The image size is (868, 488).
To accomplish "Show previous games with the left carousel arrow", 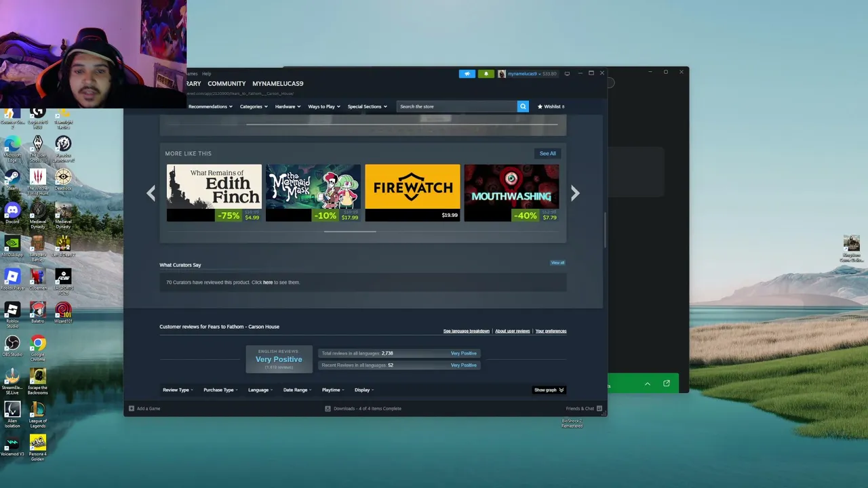I will [x=151, y=193].
